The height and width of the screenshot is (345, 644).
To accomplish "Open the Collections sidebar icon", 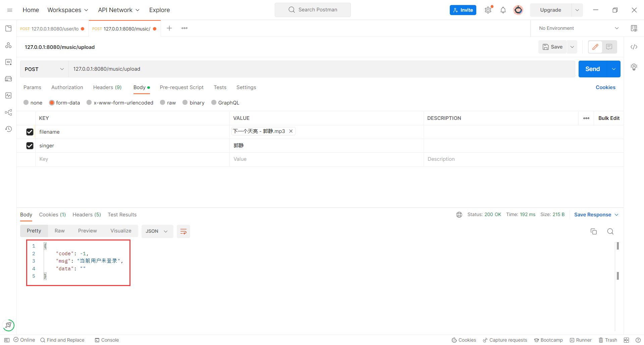I will pos(8,28).
